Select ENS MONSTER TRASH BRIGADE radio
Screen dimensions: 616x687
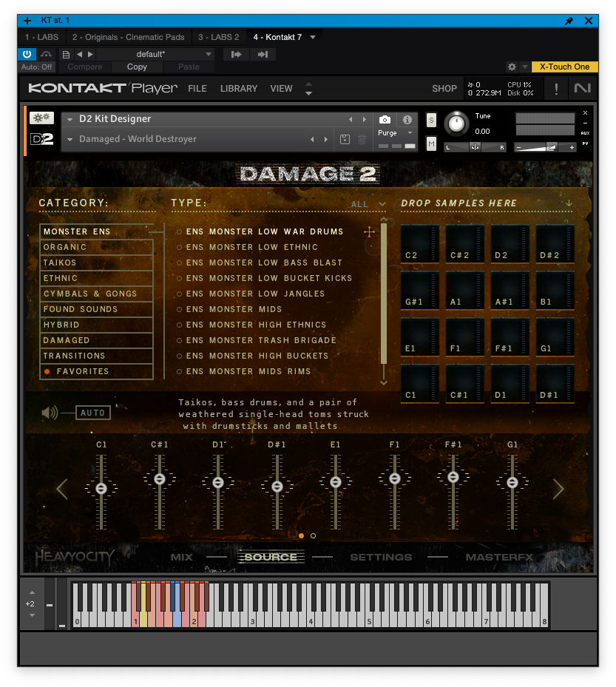pos(179,340)
